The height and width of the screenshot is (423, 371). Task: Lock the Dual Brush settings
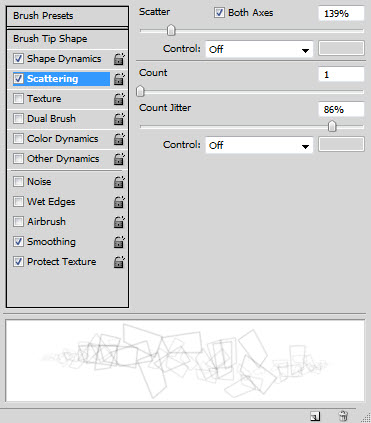pos(119,119)
